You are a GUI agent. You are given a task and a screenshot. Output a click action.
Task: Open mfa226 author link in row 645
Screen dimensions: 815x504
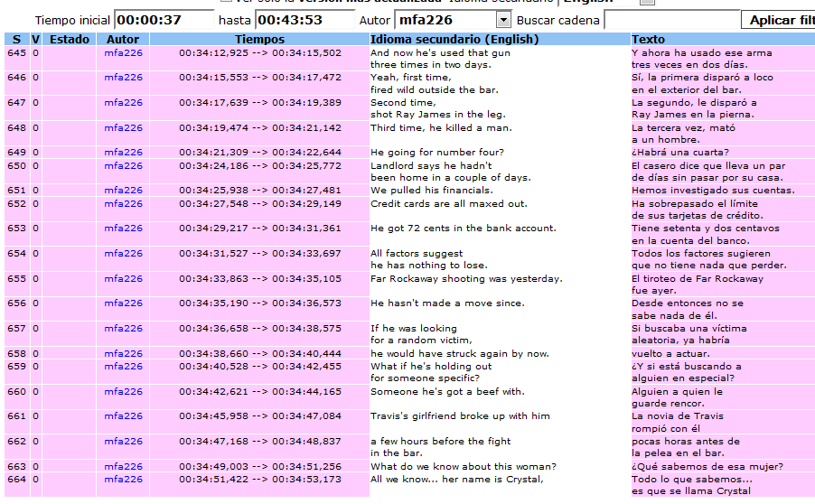click(x=123, y=53)
